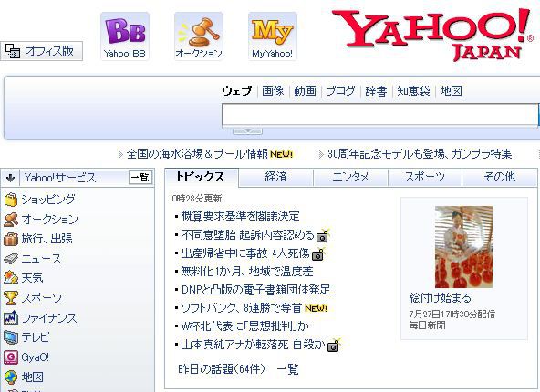Click the 0時28分更新 update time text
Viewport: 540px width, 392px height.
[197, 199]
